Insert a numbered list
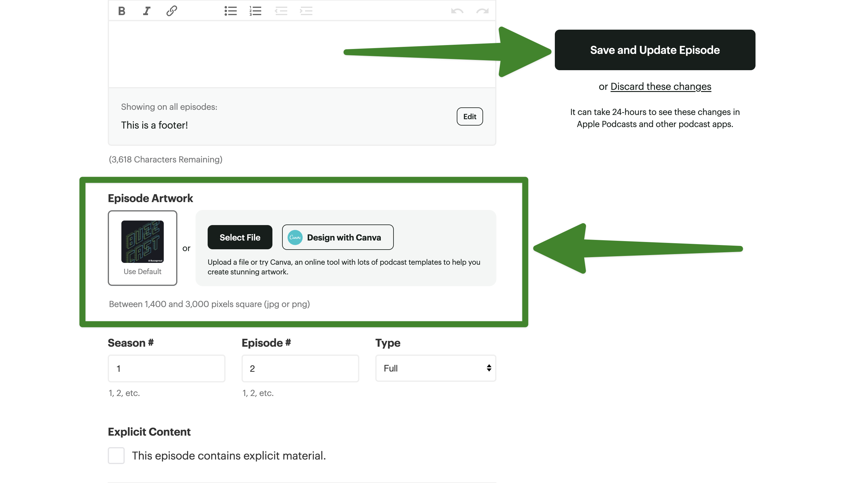856x504 pixels. pos(255,11)
